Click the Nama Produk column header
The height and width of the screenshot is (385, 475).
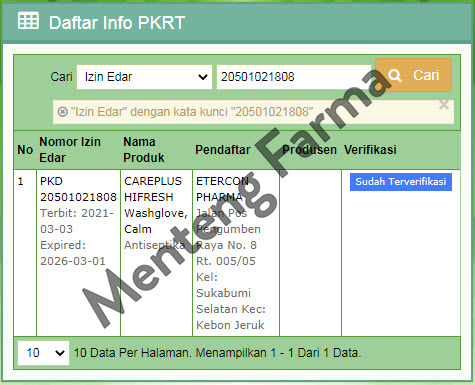(x=144, y=150)
